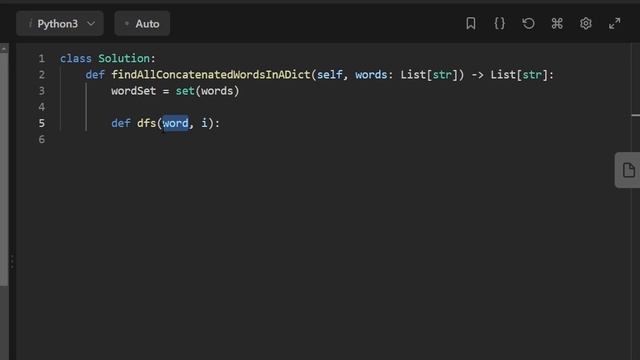Click the scroll-up arrow of the left scrollbar
640x360 pixels.
tap(4, 49)
